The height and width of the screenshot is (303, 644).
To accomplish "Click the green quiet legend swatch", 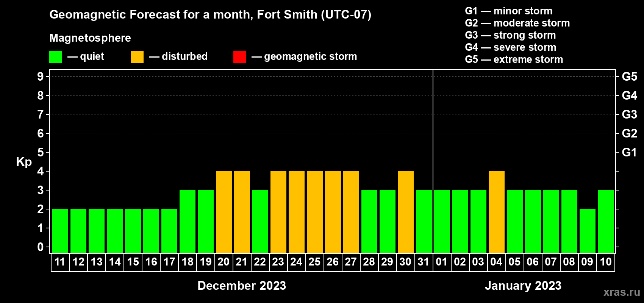I will coord(56,57).
